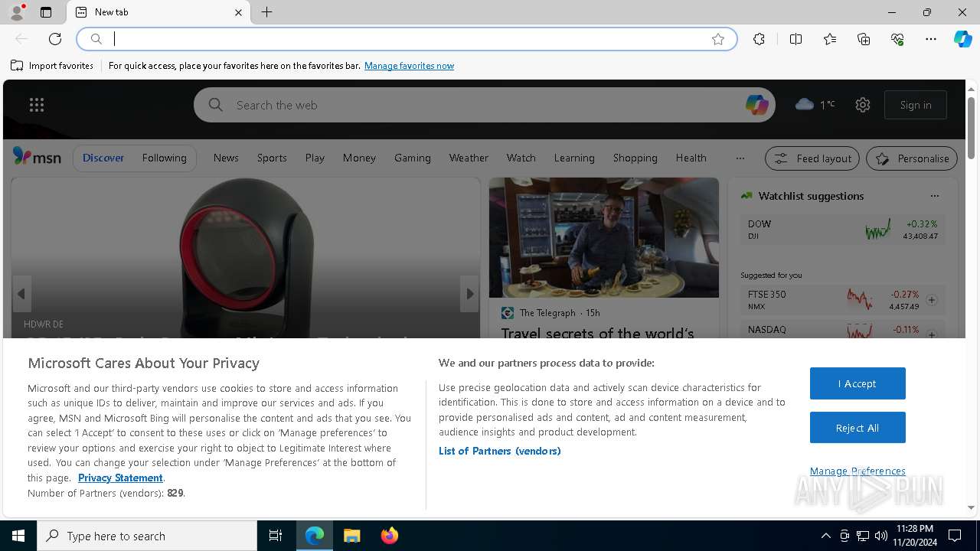Open weather showing 1°C
Viewport: 980px width, 551px height.
[x=815, y=105]
